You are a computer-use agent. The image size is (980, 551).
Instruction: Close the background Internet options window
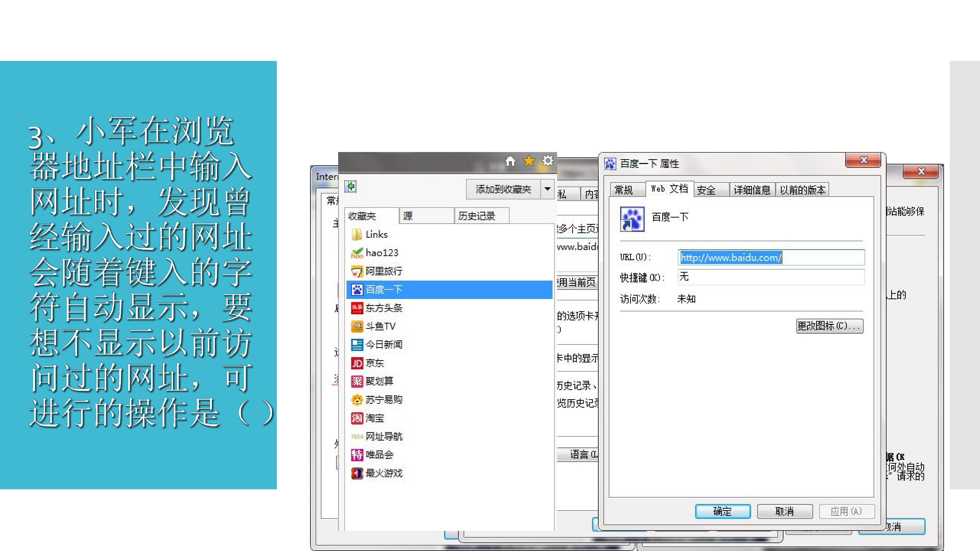pyautogui.click(x=921, y=171)
